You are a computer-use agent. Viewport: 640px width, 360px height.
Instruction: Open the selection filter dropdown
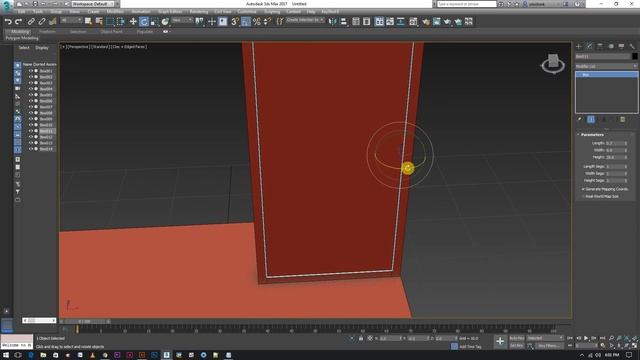(x=71, y=20)
